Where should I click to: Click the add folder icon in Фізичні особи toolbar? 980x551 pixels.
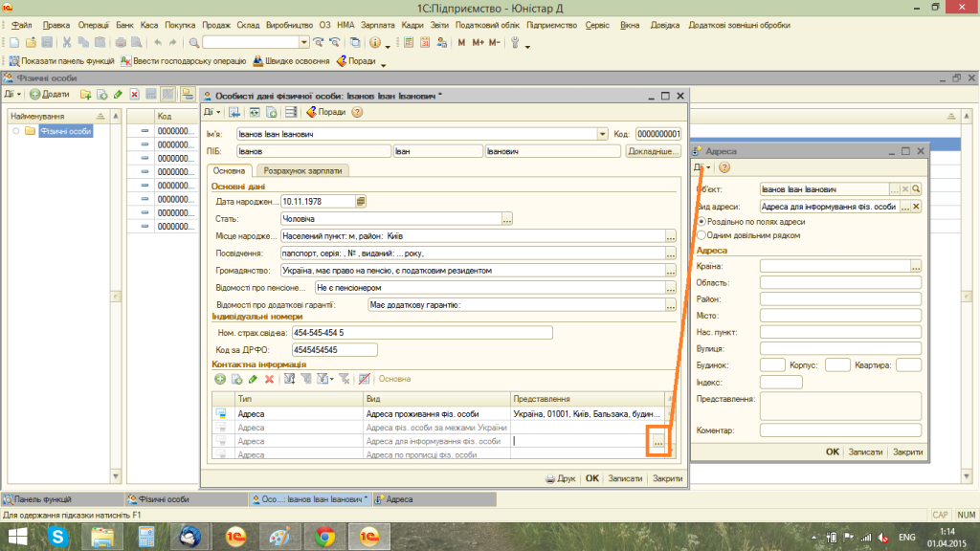(x=85, y=95)
